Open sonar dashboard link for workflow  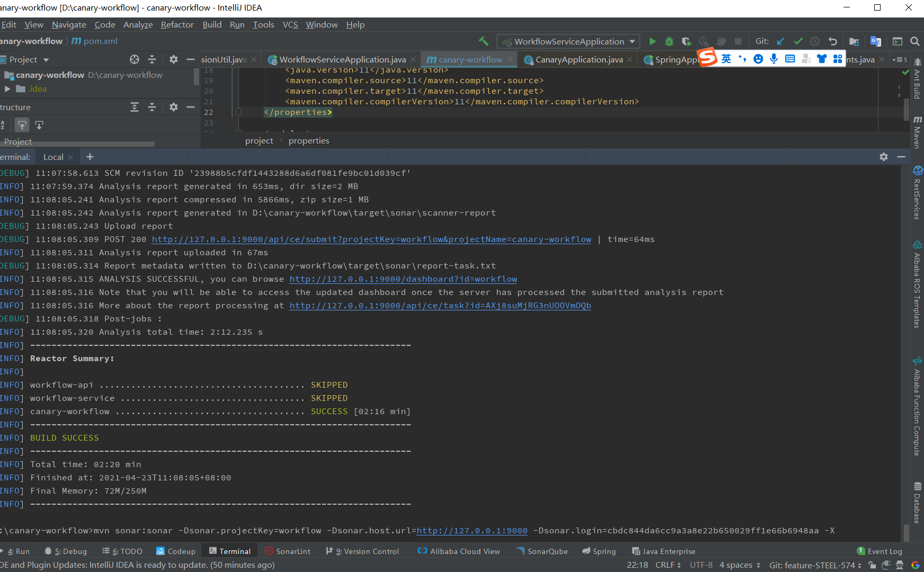(403, 279)
